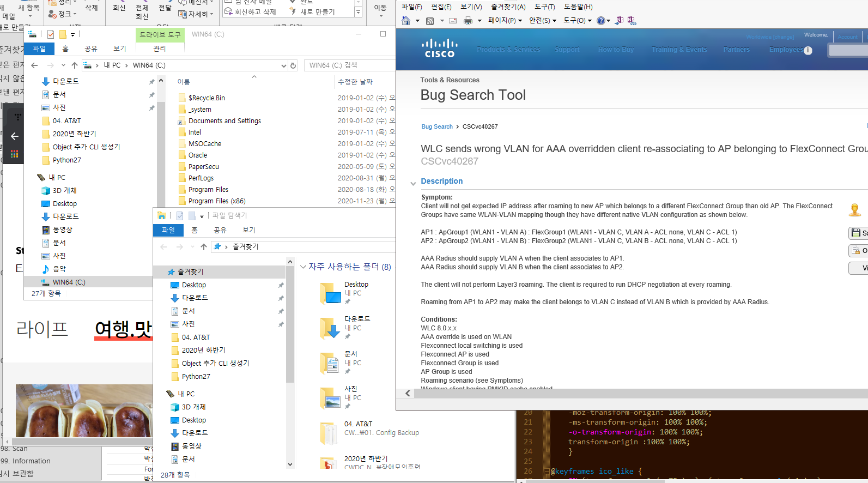Select 3D 개체 in WIN64 navigation tree
Image resolution: width=868 pixels, height=483 pixels.
coord(64,191)
